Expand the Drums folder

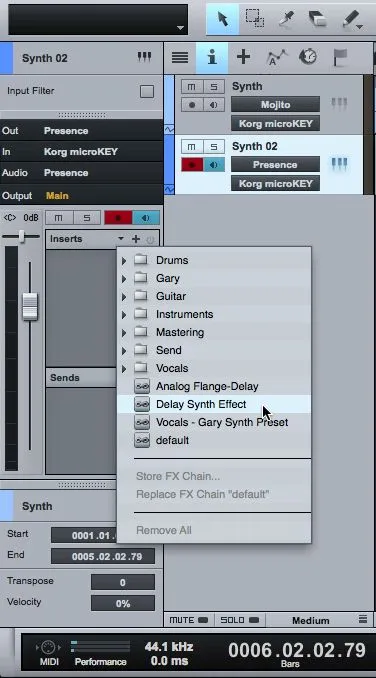[124, 260]
